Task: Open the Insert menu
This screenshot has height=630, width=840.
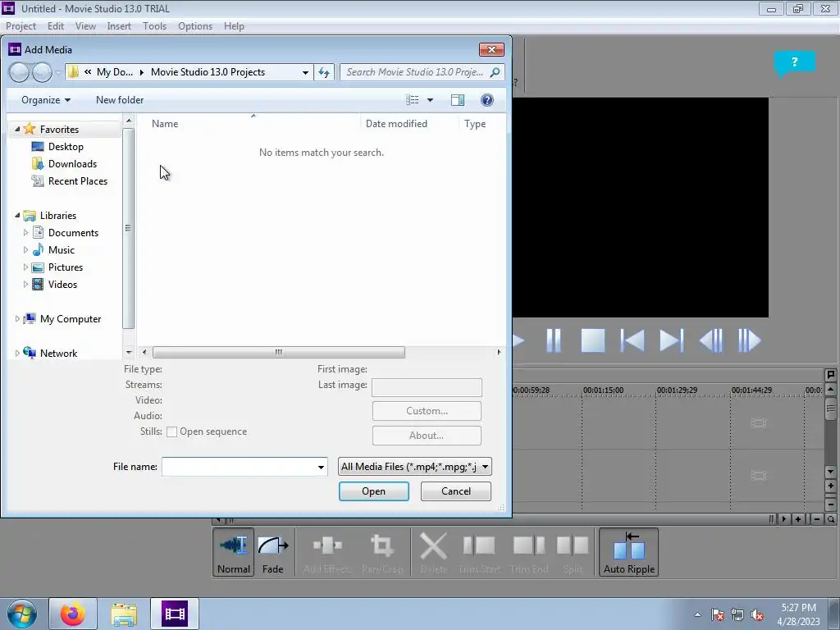Action: pyautogui.click(x=119, y=26)
